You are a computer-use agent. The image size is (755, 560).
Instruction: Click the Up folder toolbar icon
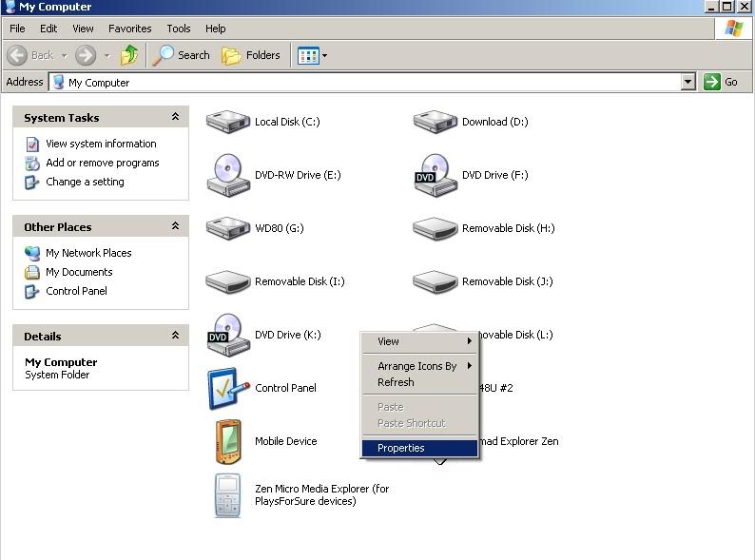click(x=129, y=55)
